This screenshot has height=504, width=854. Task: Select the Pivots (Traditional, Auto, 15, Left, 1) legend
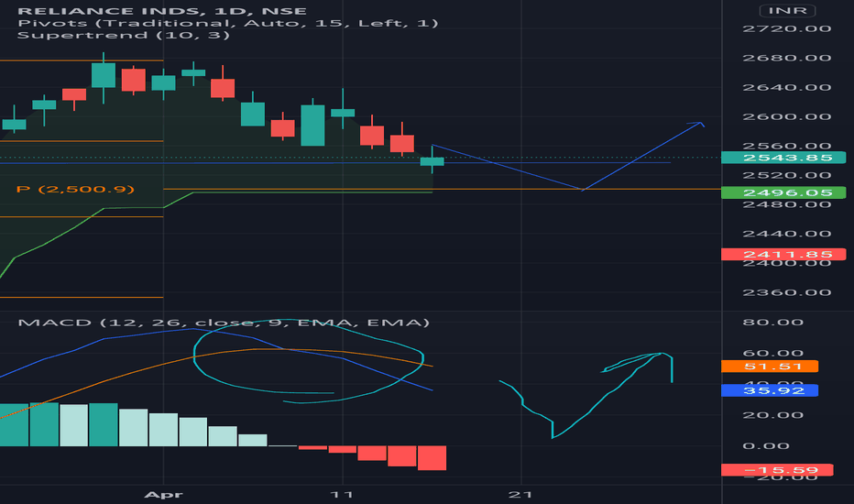pos(227,23)
